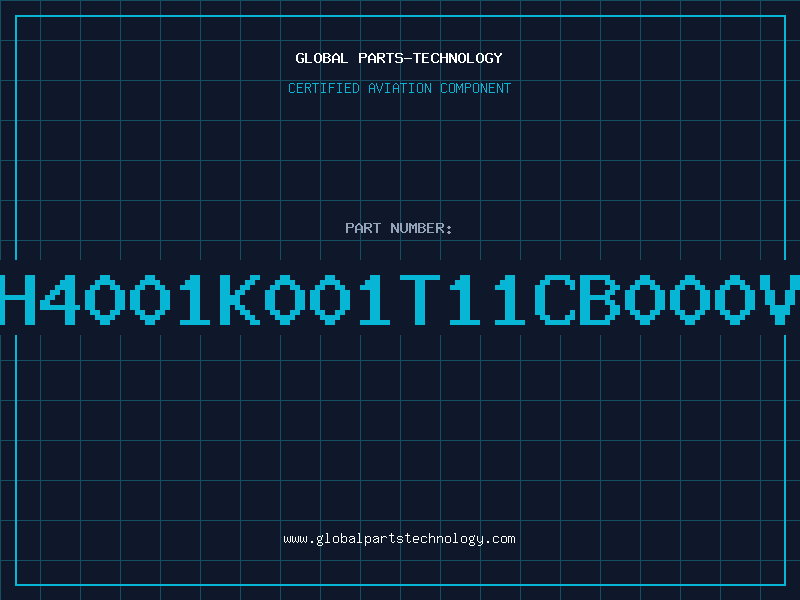This screenshot has width=800, height=600.
Task: Select the letter K in the part number
Action: (x=239, y=299)
